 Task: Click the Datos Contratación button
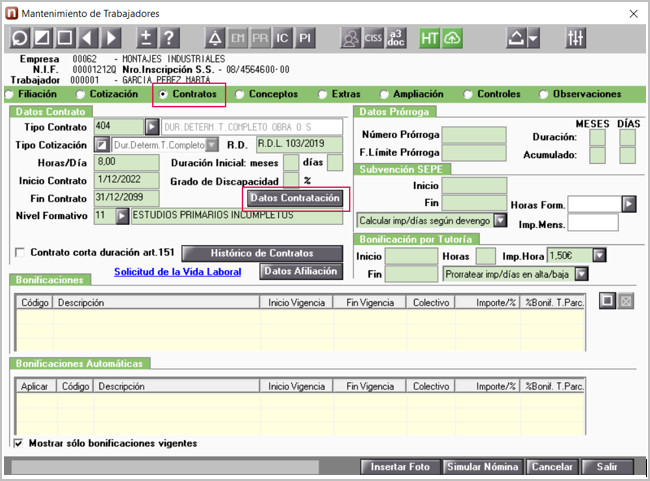tap(294, 198)
